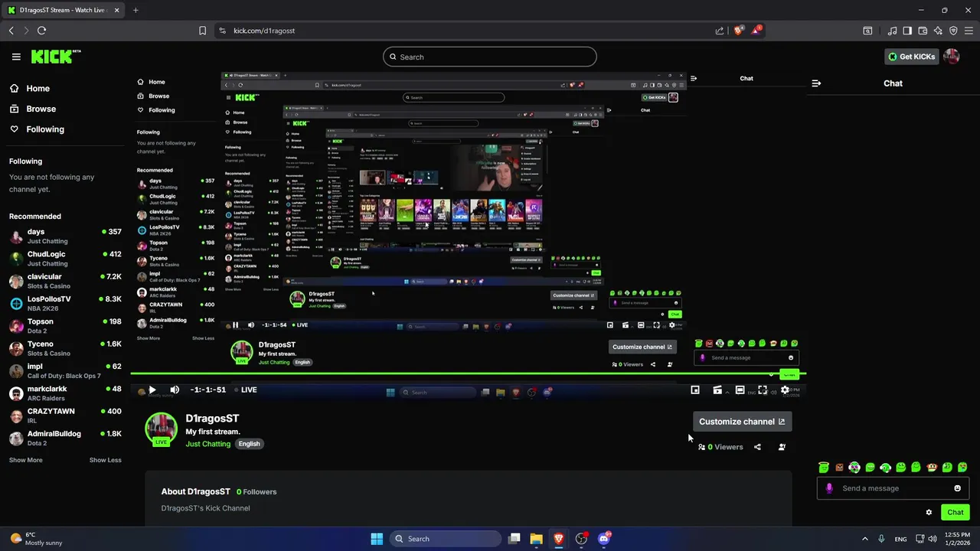
Task: Click Get KICKs button
Action: [911, 57]
